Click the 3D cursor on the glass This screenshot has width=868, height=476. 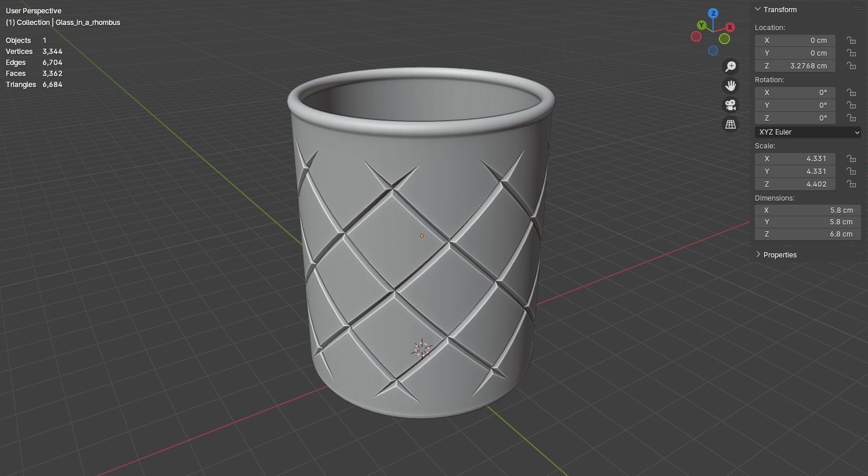click(422, 349)
